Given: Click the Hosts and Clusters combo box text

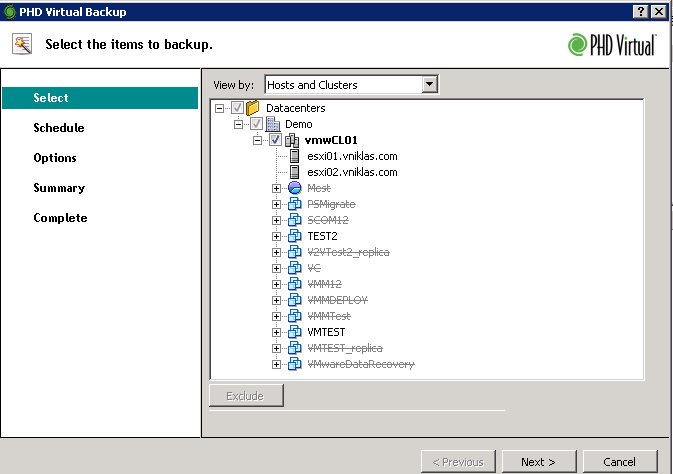Looking at the screenshot, I should [312, 85].
